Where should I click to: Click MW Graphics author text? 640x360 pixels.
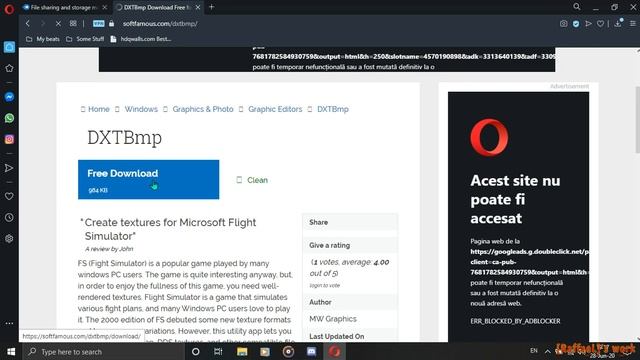[x=333, y=319]
